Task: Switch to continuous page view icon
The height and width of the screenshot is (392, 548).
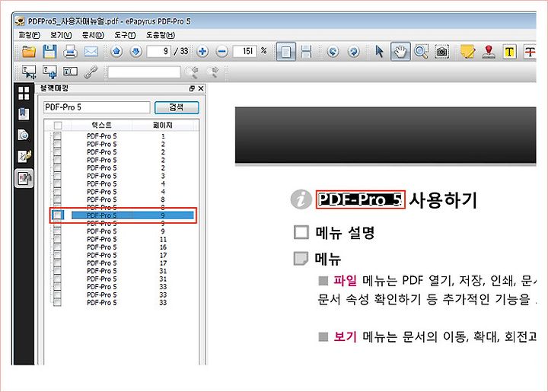Action: [x=306, y=52]
